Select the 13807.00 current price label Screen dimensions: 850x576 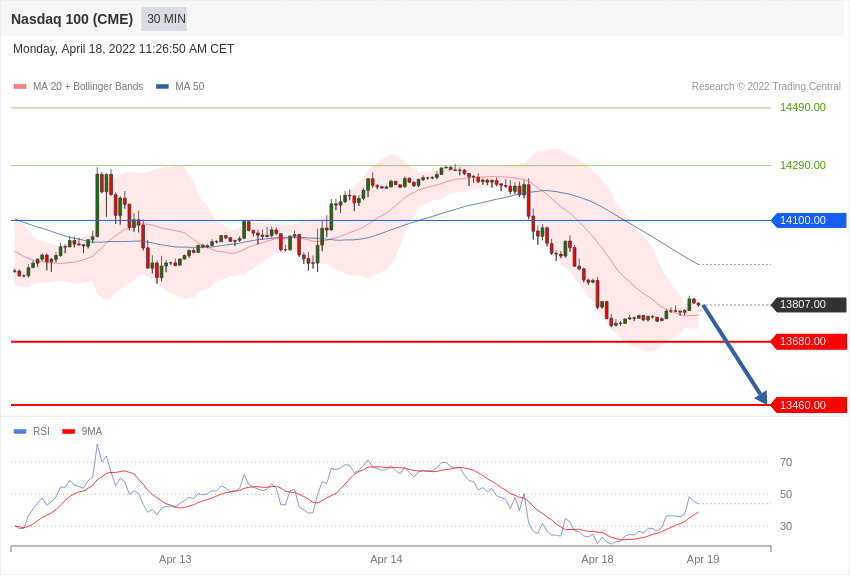pyautogui.click(x=809, y=305)
